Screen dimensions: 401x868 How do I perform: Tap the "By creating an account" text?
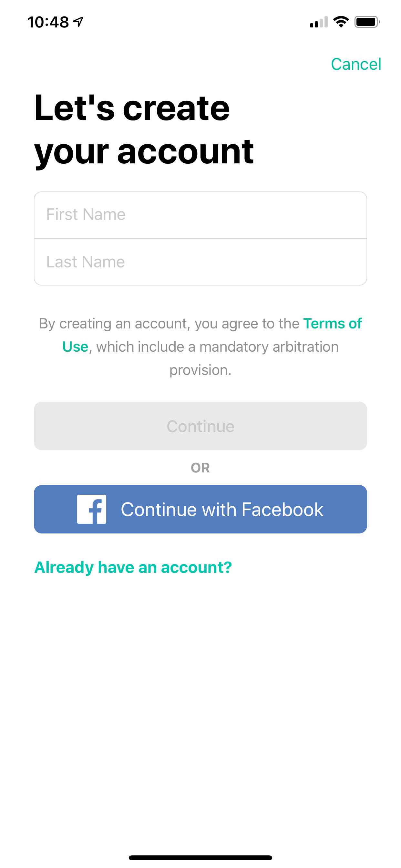point(113,324)
